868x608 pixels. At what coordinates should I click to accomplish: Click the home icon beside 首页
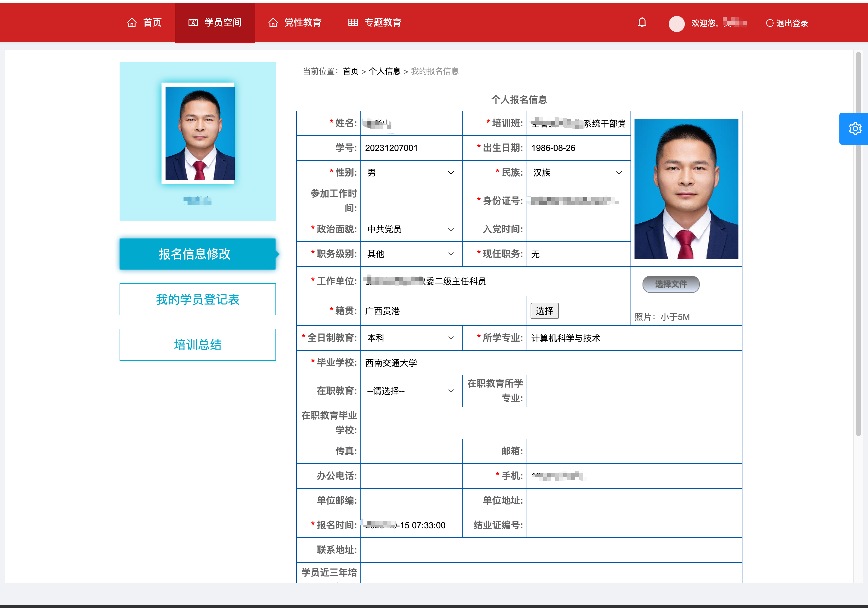click(132, 23)
